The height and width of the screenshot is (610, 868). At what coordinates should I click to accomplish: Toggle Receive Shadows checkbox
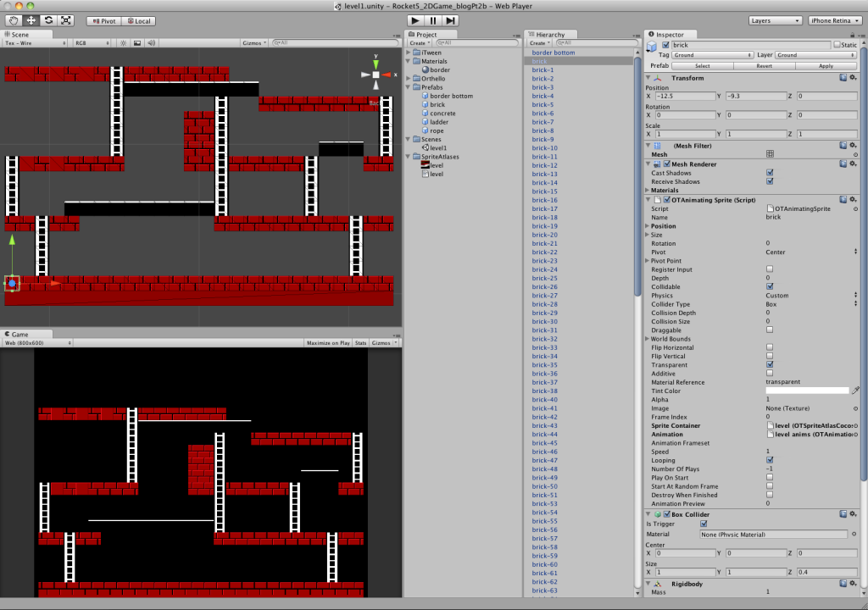[x=770, y=181]
